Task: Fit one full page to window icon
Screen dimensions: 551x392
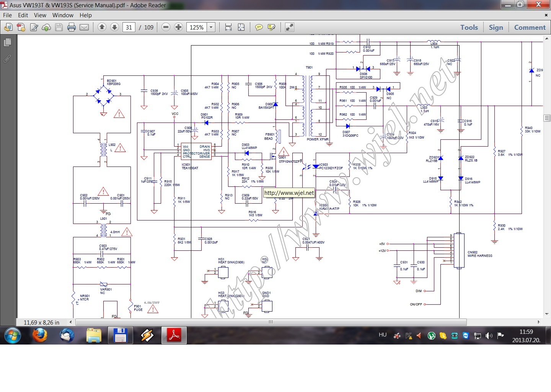Action: pyautogui.click(x=241, y=27)
